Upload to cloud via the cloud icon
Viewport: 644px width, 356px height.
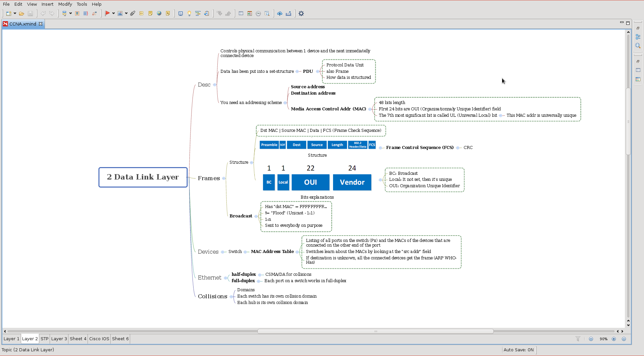point(280,13)
